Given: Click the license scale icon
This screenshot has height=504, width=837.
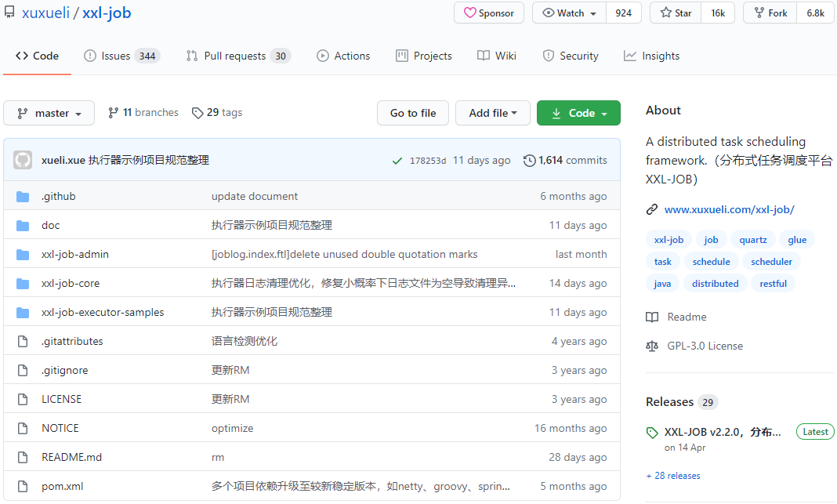Looking at the screenshot, I should point(652,346).
